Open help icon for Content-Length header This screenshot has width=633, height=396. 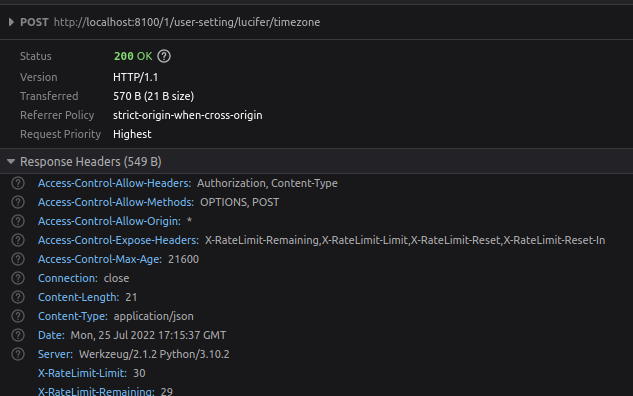[x=18, y=297]
